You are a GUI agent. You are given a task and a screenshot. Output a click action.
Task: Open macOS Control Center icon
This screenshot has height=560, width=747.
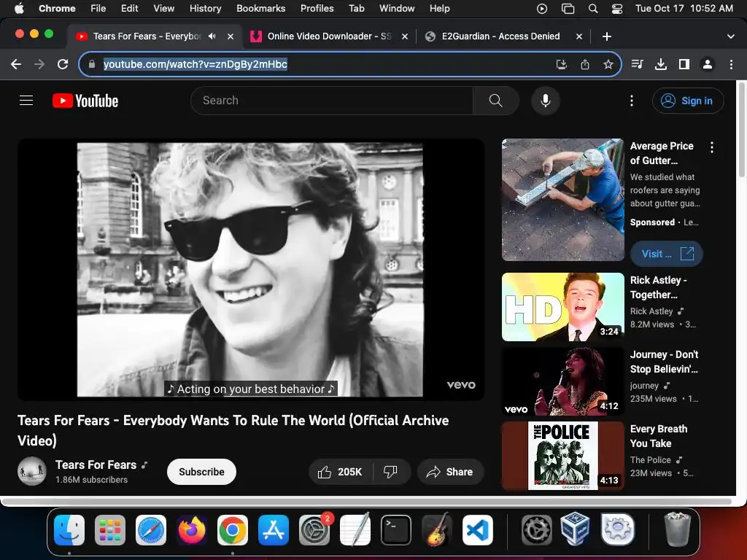click(617, 9)
